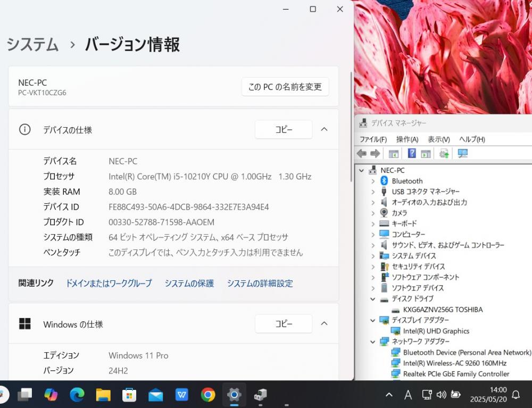Click the IME input mode A indicator

click(408, 394)
